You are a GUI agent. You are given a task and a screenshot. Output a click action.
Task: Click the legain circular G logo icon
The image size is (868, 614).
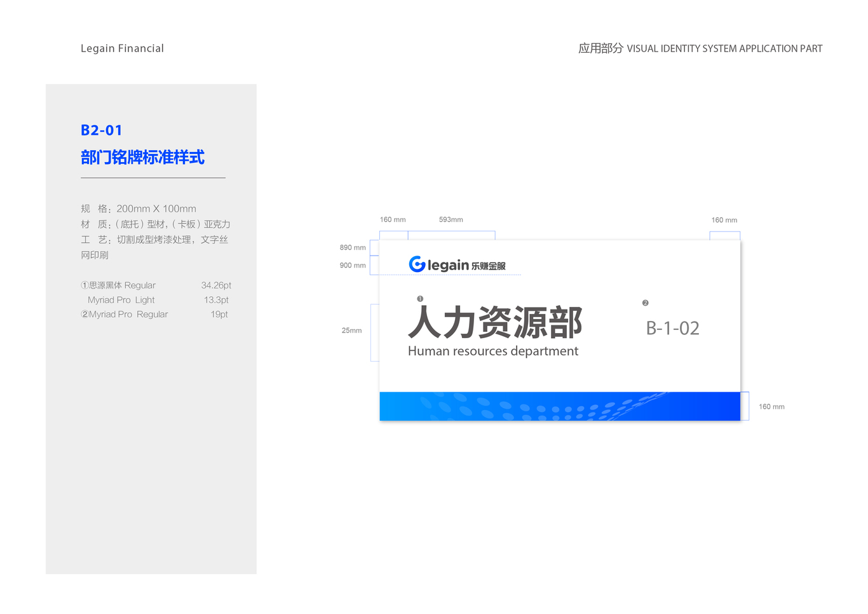417,264
